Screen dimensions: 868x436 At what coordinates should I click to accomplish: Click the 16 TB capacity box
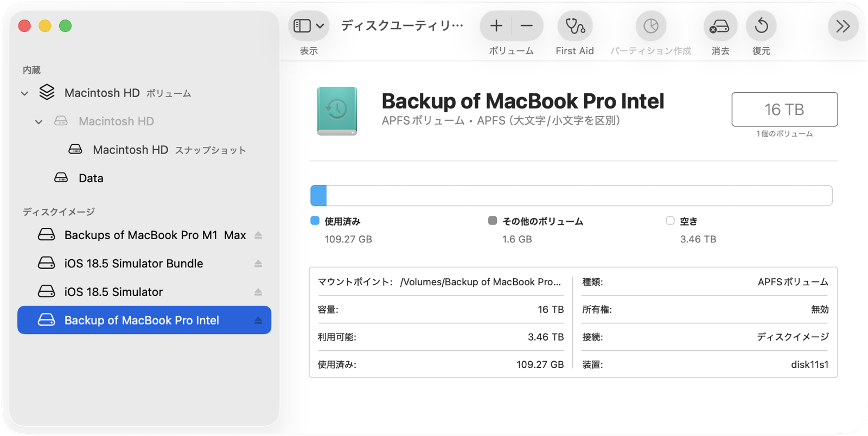point(784,110)
